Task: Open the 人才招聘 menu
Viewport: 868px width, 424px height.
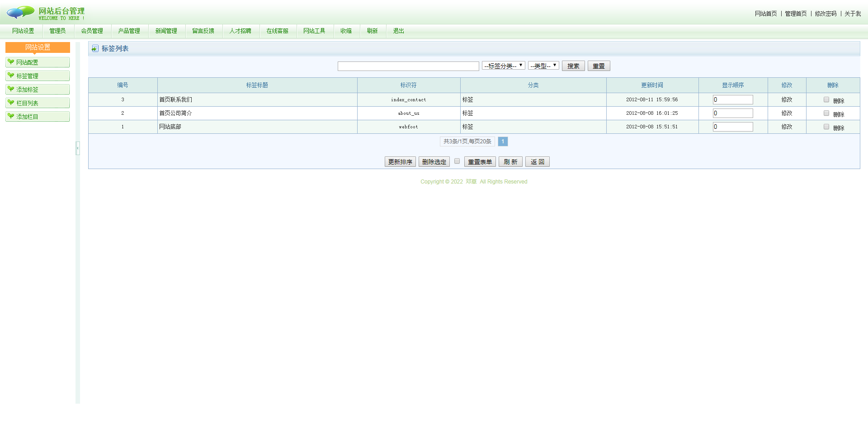Action: [241, 31]
